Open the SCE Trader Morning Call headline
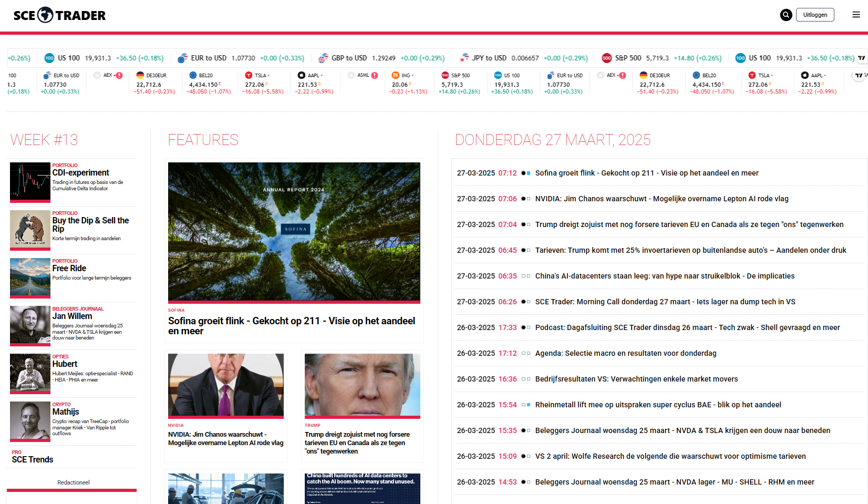This screenshot has width=868, height=504. (665, 302)
